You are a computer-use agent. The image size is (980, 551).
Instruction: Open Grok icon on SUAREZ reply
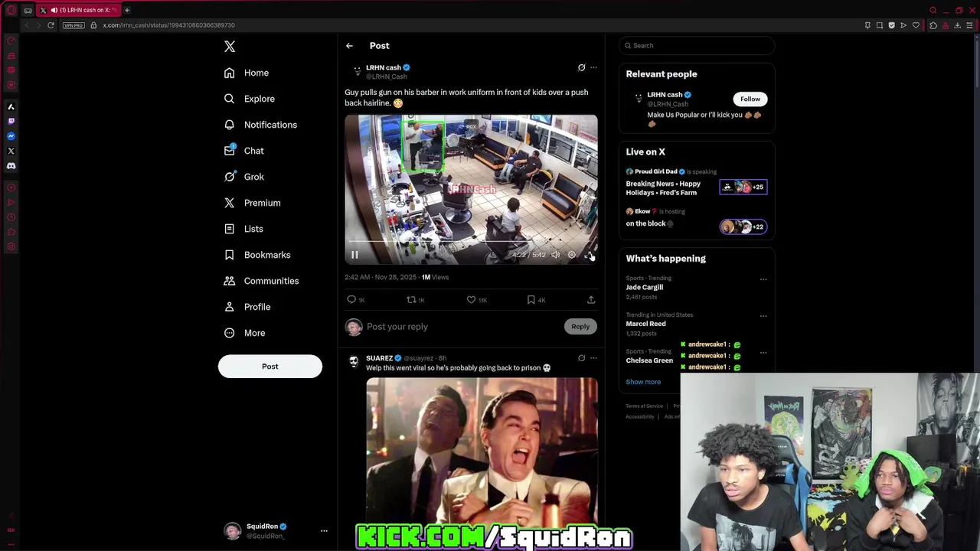click(581, 358)
